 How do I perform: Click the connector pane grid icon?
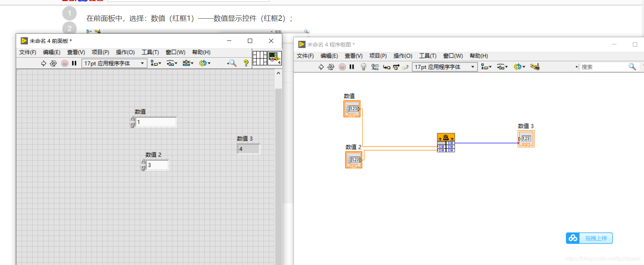[x=260, y=58]
